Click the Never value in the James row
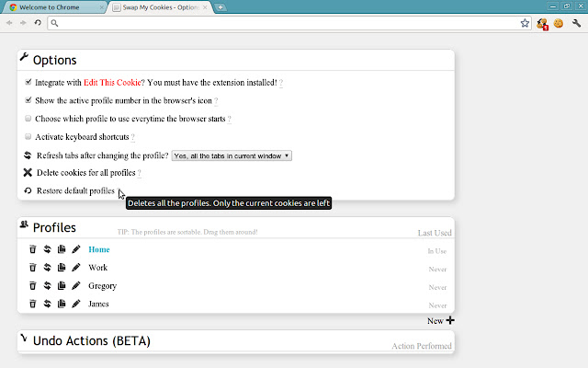The height and width of the screenshot is (368, 588). [437, 305]
